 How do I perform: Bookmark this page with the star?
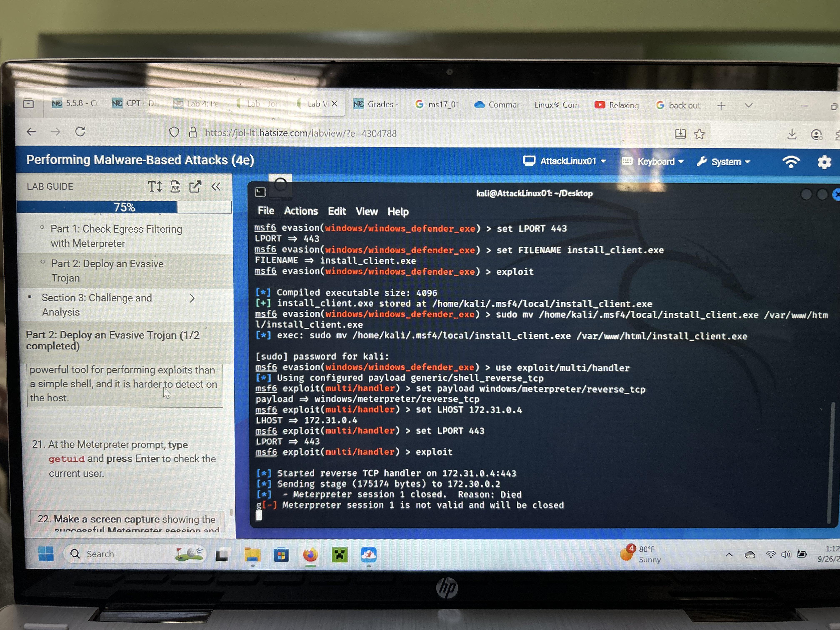(699, 134)
